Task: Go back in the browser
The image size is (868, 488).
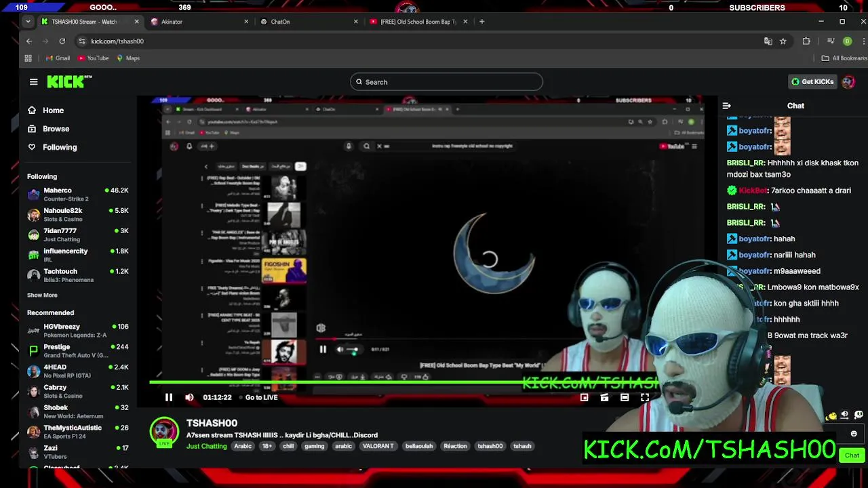Action: click(28, 41)
